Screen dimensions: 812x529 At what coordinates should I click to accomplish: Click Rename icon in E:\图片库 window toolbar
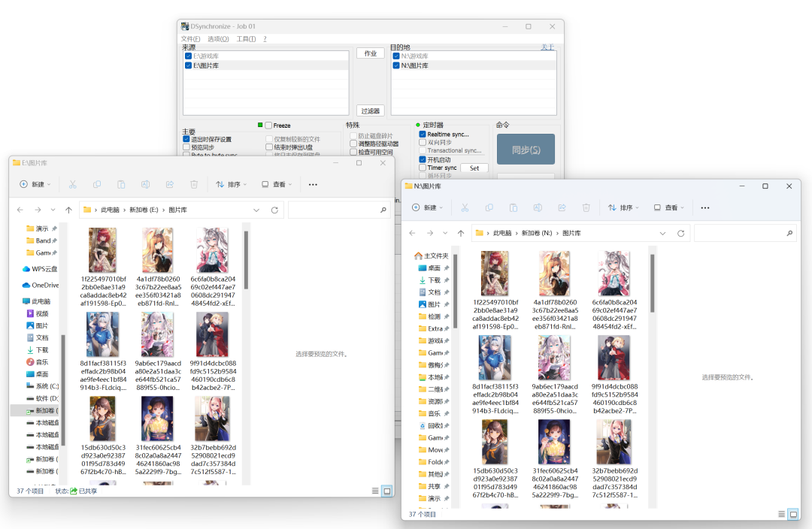pyautogui.click(x=146, y=184)
